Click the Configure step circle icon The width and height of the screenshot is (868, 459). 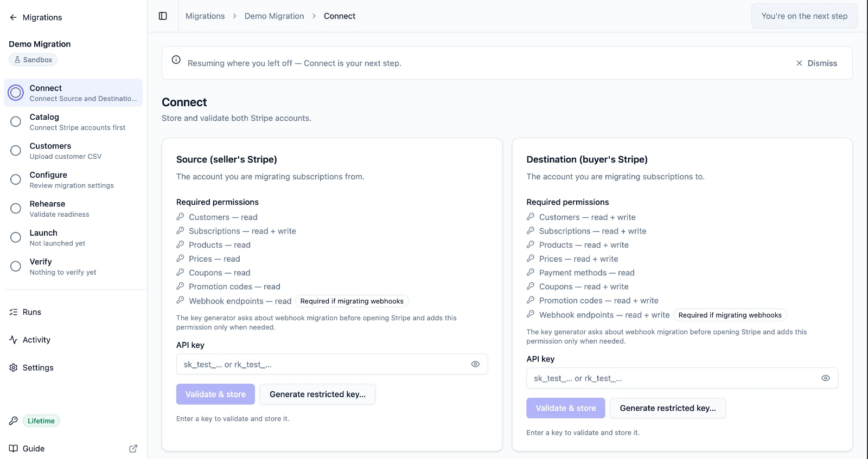coord(16,179)
